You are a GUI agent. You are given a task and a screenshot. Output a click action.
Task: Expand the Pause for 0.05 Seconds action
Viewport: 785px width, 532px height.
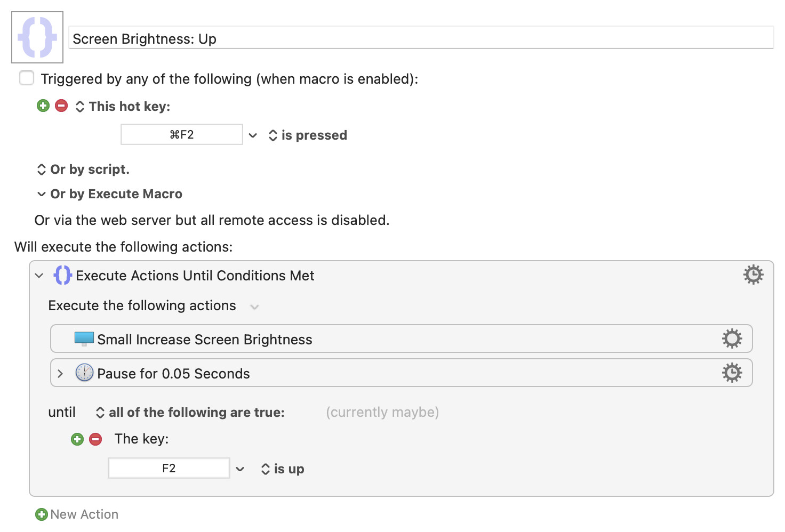(x=60, y=374)
